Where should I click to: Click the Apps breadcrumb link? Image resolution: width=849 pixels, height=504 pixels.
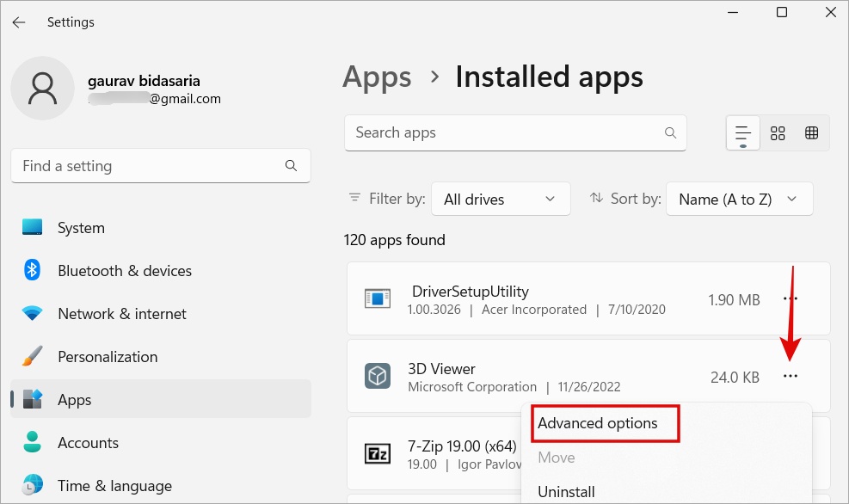click(375, 77)
